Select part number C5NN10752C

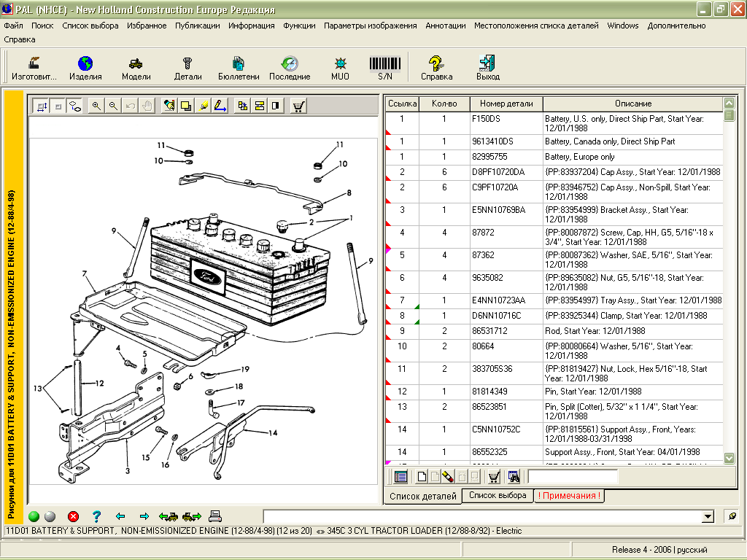(x=496, y=429)
